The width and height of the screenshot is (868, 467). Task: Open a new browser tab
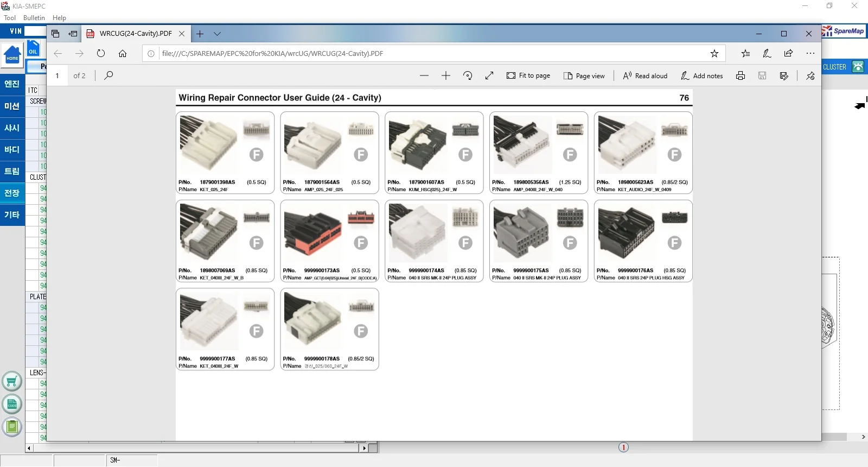[200, 34]
